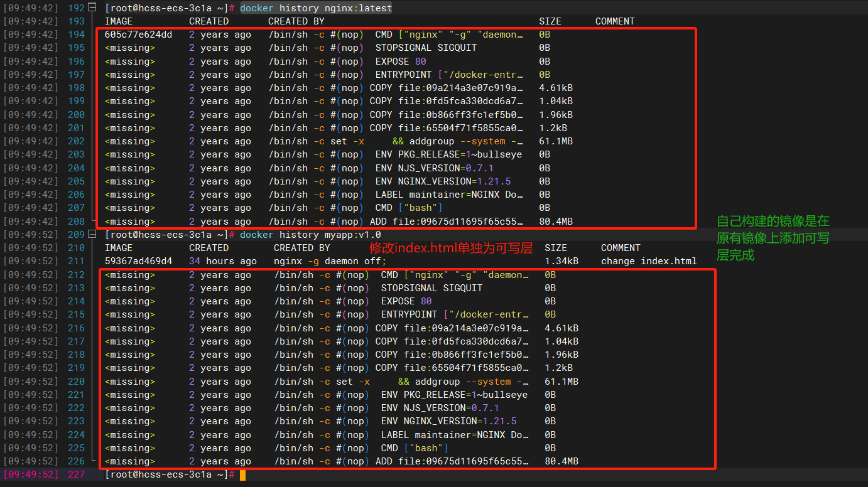Click 'STOPSIGNAL SIGQUIT' on line 213
This screenshot has width=868, height=487.
coord(431,288)
